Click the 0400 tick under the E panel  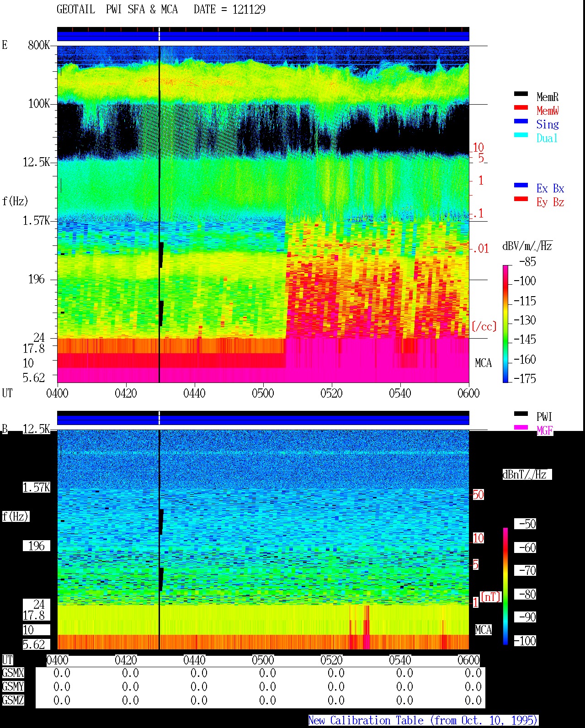click(57, 393)
